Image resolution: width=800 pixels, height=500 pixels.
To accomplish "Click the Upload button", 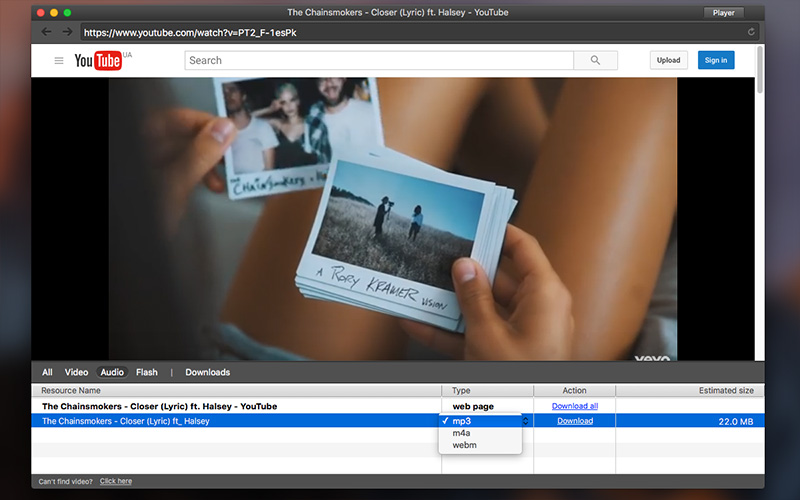I will point(668,60).
